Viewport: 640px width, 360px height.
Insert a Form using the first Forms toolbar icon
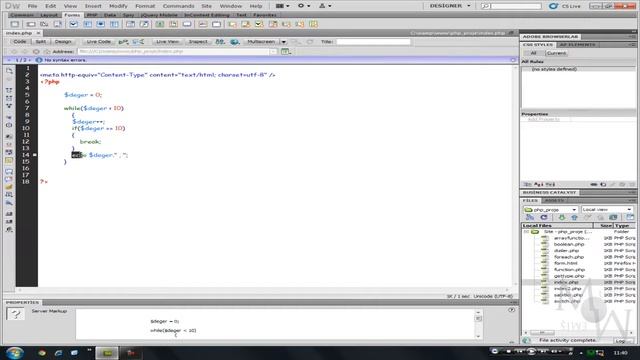pyautogui.click(x=15, y=24)
